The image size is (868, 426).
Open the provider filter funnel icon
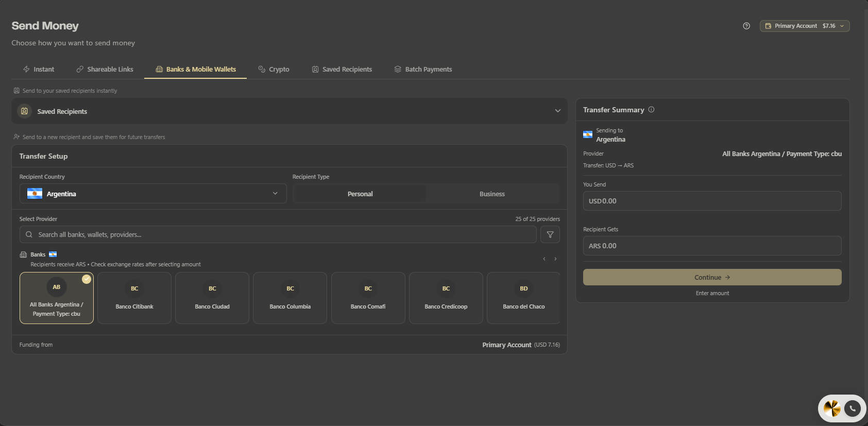click(x=550, y=234)
